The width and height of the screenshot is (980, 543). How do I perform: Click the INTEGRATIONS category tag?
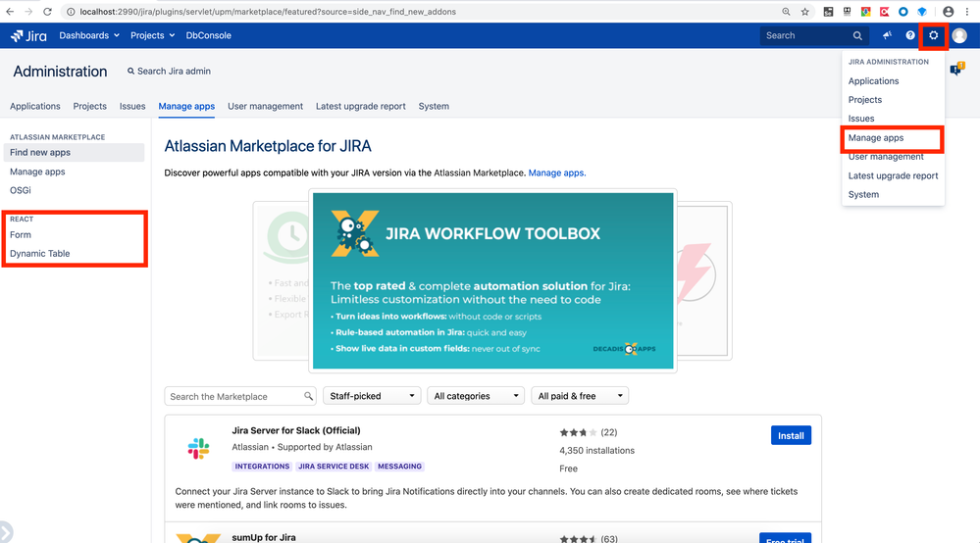(262, 467)
